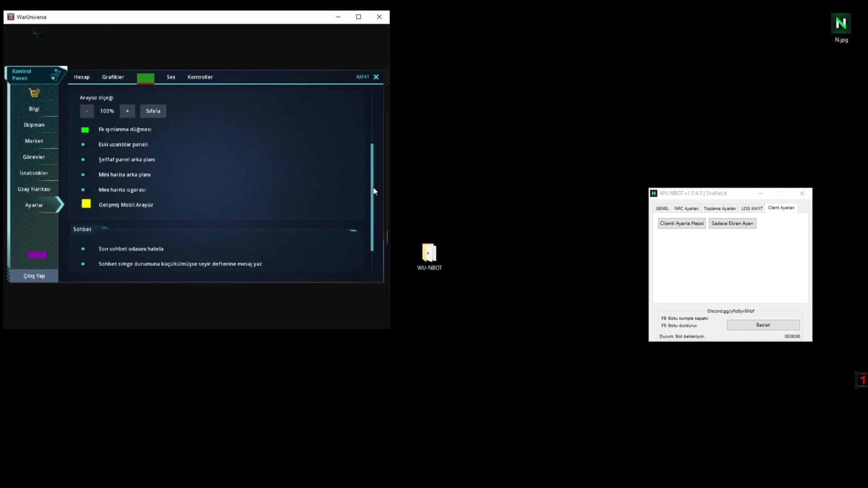The width and height of the screenshot is (868, 488).
Task: Click the purple swatch above Çıkış Yap
Action: click(37, 255)
